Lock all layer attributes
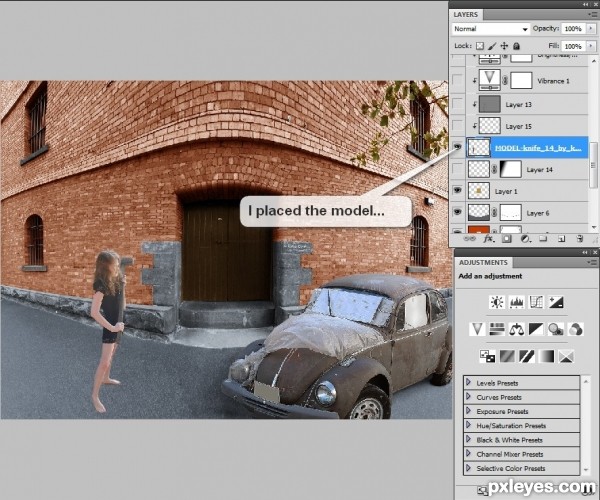Viewport: 600px width, 500px height. [517, 46]
